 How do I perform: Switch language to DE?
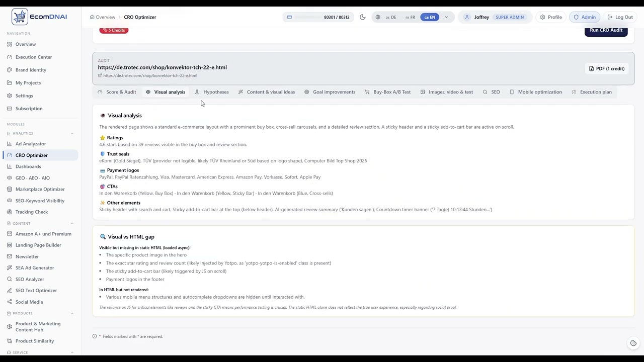click(391, 17)
